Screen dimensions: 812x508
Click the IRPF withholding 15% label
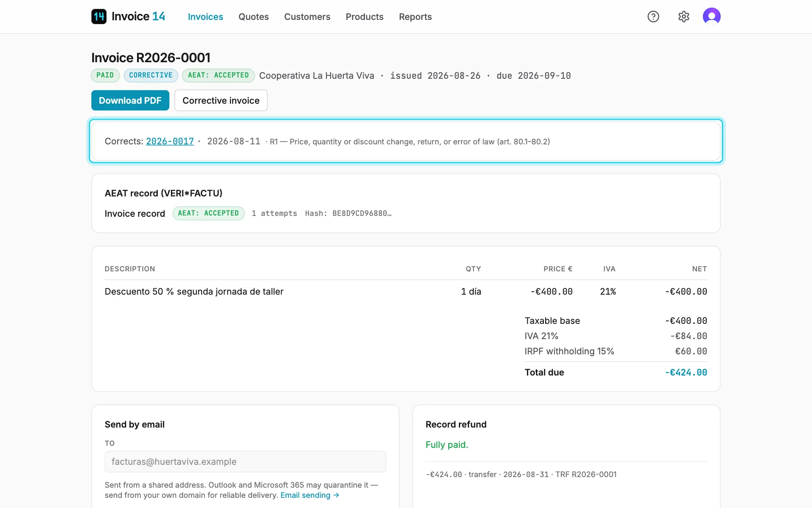pyautogui.click(x=569, y=351)
